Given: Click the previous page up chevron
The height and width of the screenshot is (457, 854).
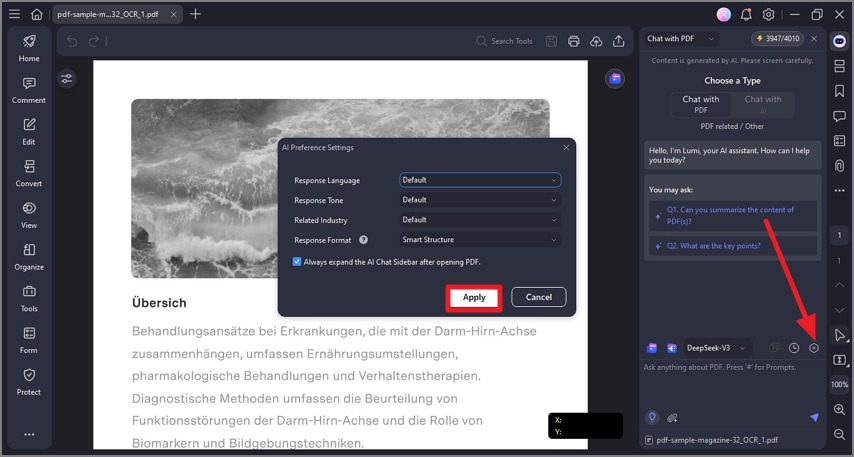Looking at the screenshot, I should 839,285.
